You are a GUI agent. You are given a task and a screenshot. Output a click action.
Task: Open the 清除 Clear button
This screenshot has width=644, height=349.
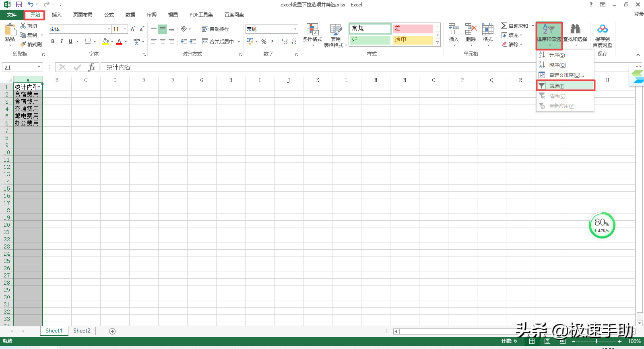512,44
